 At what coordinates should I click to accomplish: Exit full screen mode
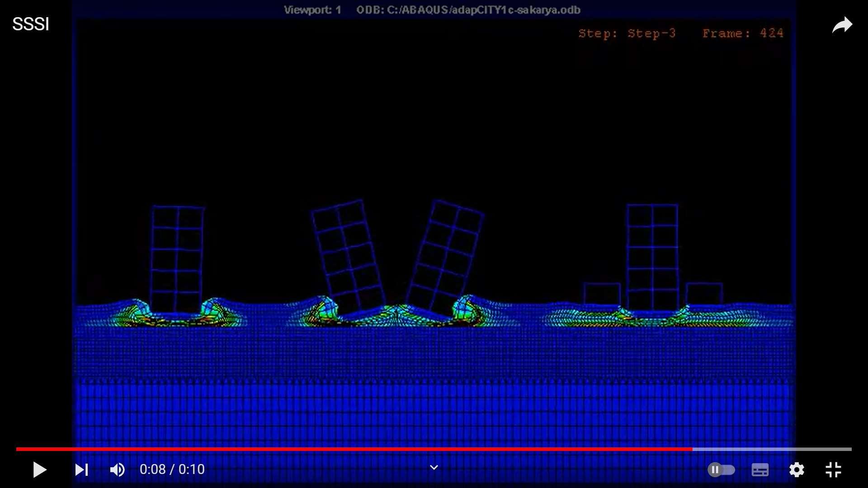tap(833, 470)
